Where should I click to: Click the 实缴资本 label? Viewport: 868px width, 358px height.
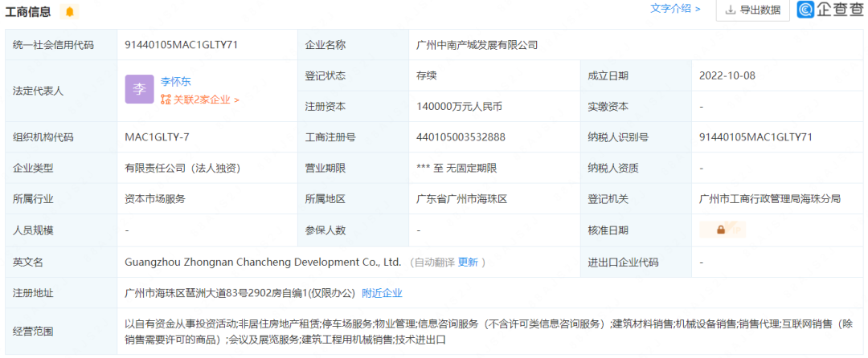608,107
